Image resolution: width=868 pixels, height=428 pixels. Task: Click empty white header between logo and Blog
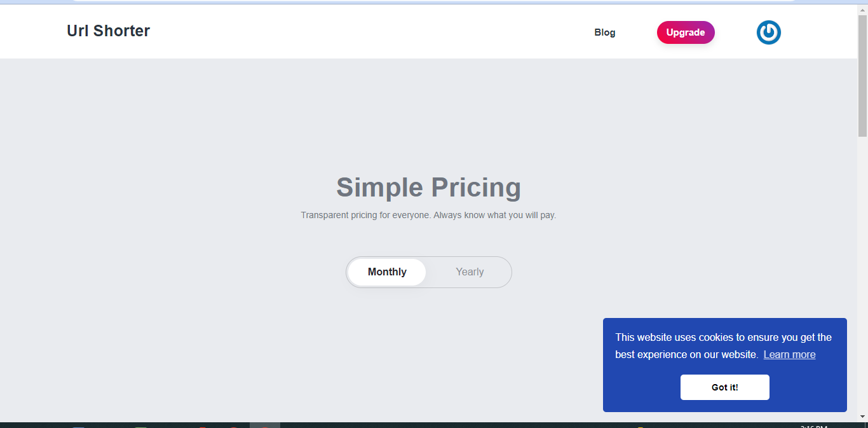click(x=369, y=32)
